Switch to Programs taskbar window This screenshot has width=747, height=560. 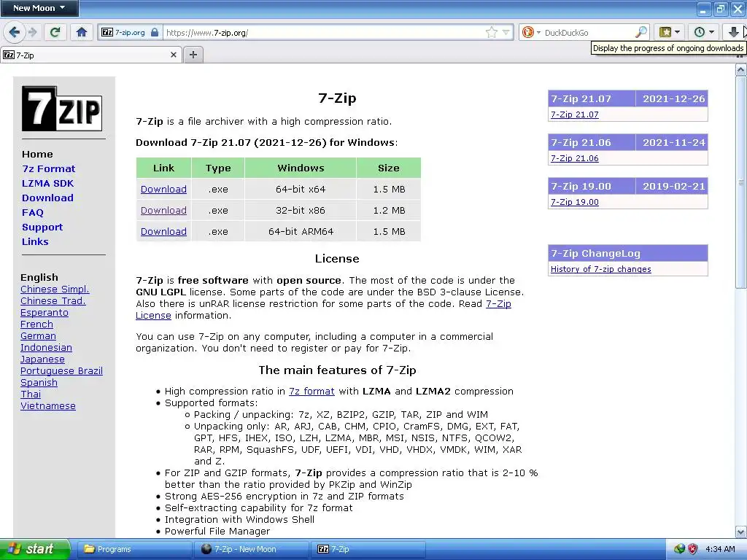134,549
